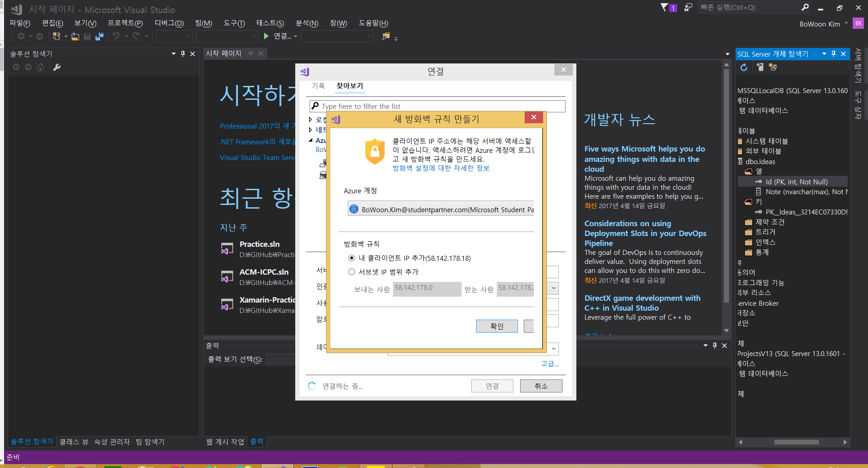868x468 pixels.
Task: Click the Save All toolbar icon
Action: 99,36
